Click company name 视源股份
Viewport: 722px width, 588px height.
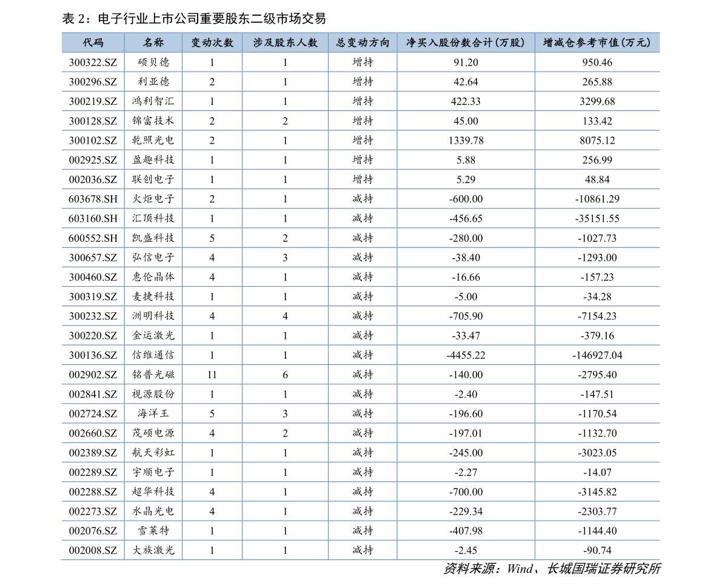(153, 393)
